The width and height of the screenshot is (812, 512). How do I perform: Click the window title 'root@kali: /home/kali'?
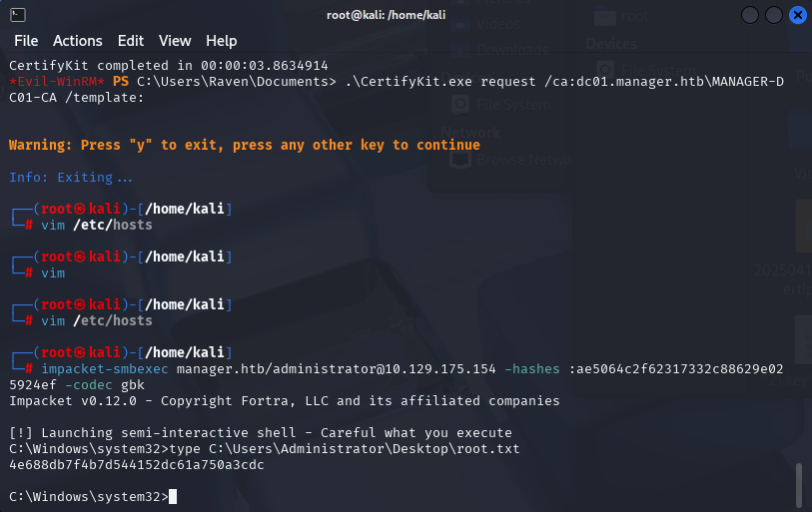coord(386,15)
